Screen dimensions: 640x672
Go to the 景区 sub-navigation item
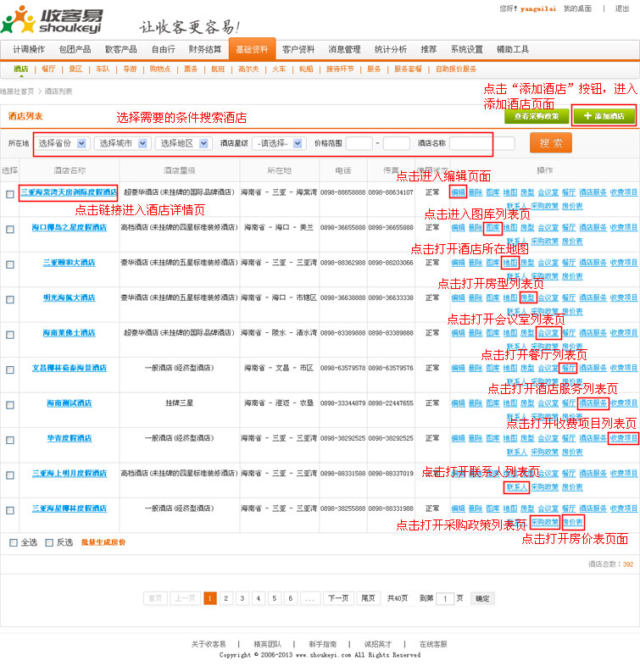(75, 69)
